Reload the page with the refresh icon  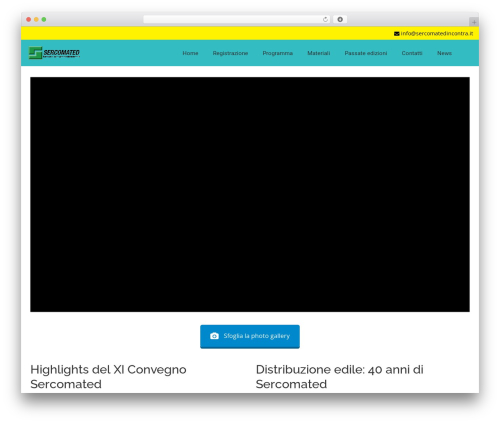point(325,19)
